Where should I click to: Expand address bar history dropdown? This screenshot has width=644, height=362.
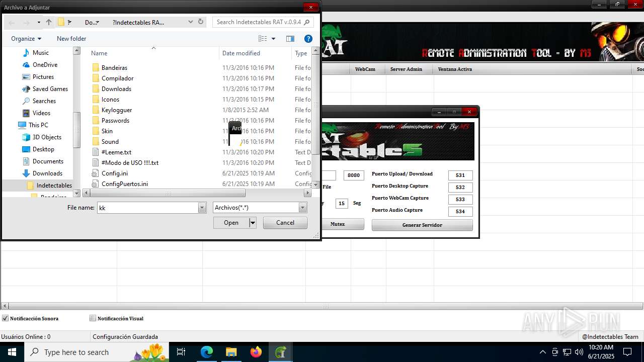tap(191, 22)
